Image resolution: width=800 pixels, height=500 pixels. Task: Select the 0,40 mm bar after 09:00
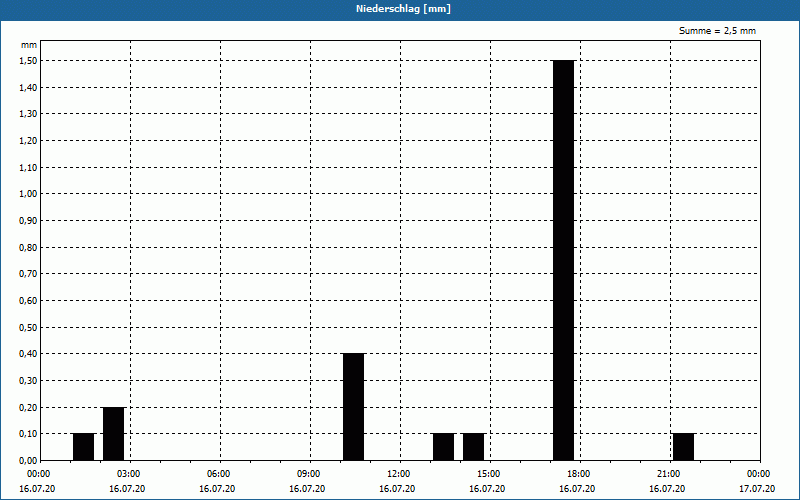pyautogui.click(x=354, y=407)
